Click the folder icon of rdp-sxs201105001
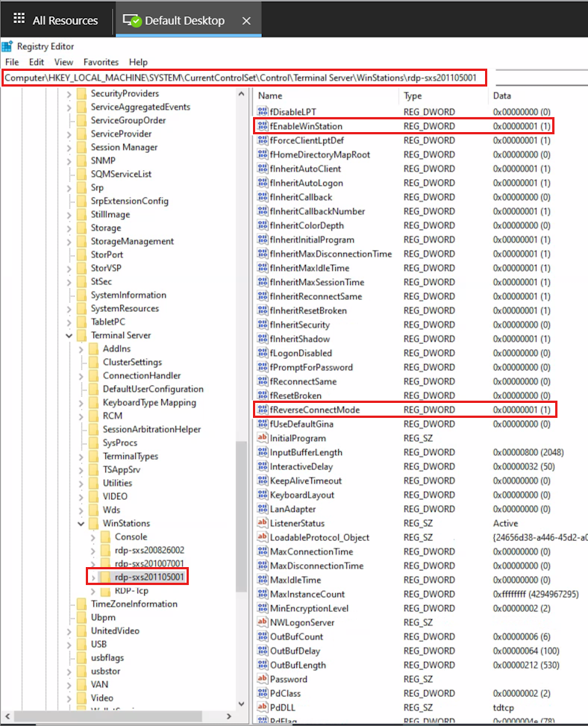 click(105, 577)
